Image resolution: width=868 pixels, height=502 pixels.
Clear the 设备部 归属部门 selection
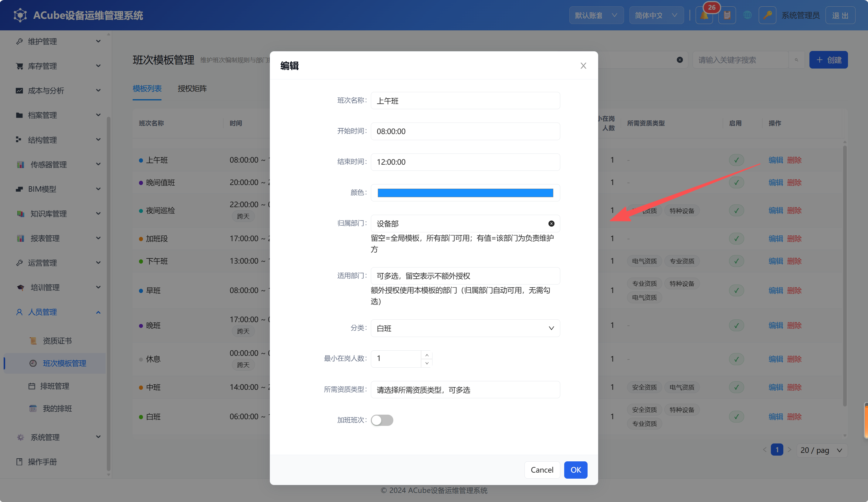(x=551, y=224)
